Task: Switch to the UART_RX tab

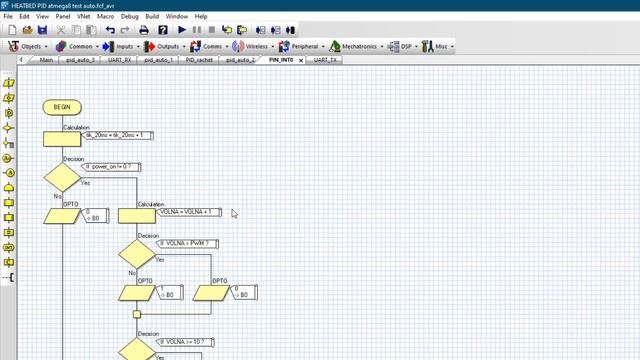Action: (x=120, y=60)
